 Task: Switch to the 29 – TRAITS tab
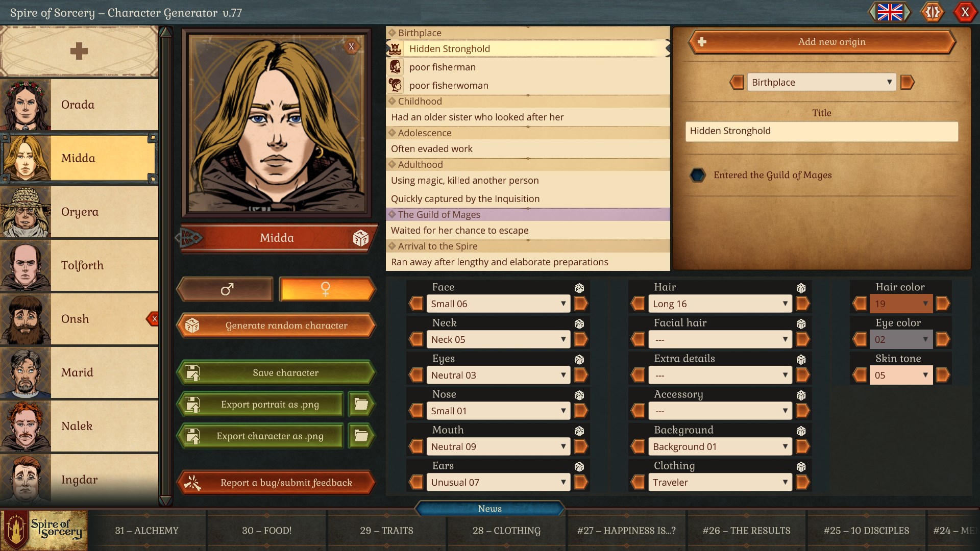tap(386, 531)
